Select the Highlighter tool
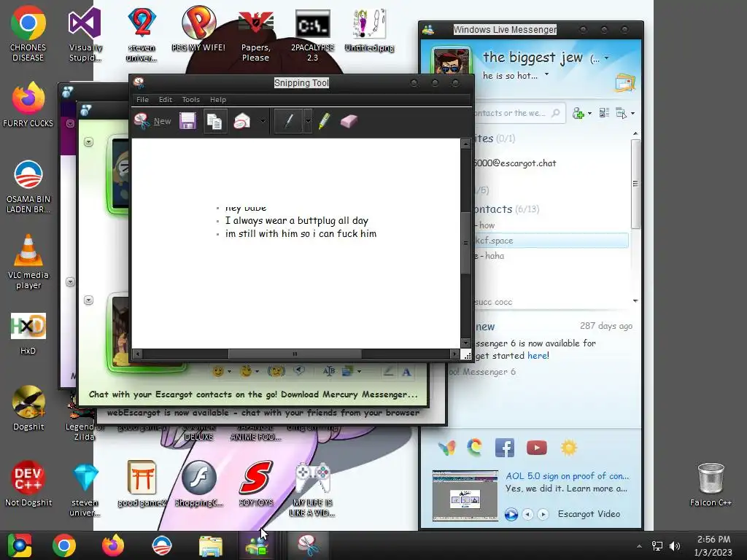Image resolution: width=747 pixels, height=560 pixels. click(x=325, y=121)
